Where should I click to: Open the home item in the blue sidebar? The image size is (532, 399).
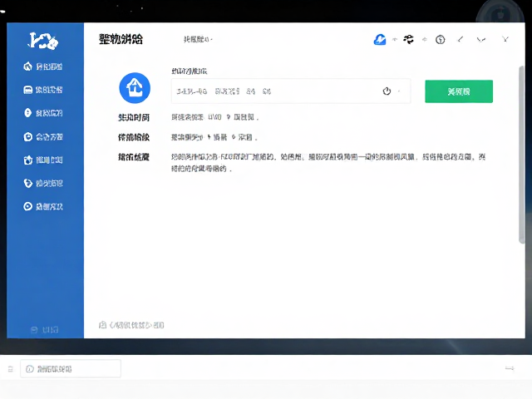tap(43, 66)
